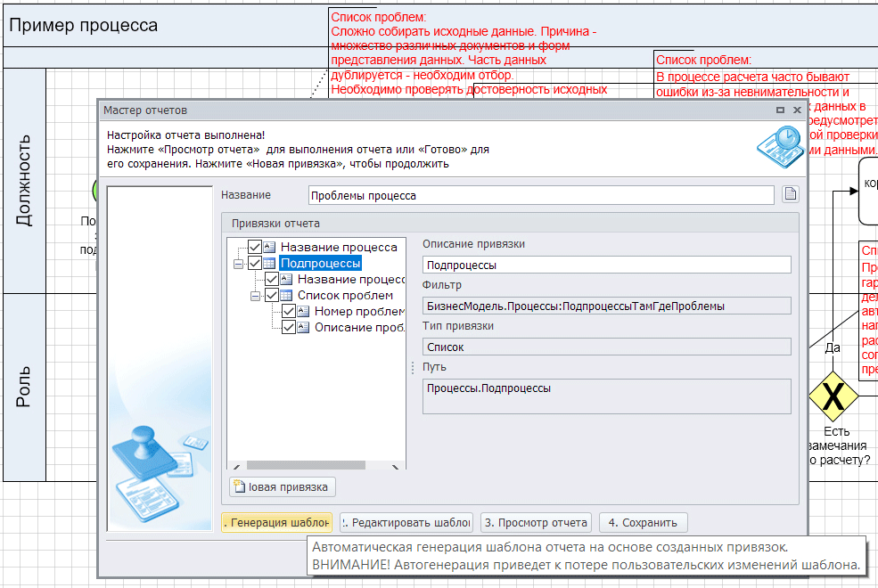Uncheck the Подпроцессы binding checkbox
878x588 pixels.
click(254, 263)
